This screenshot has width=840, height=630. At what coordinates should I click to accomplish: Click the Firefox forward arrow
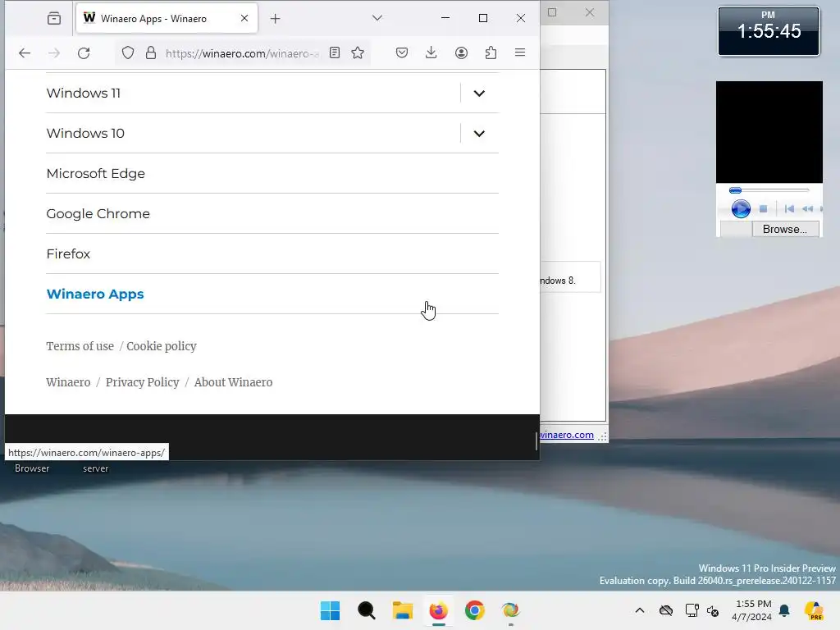click(x=54, y=53)
